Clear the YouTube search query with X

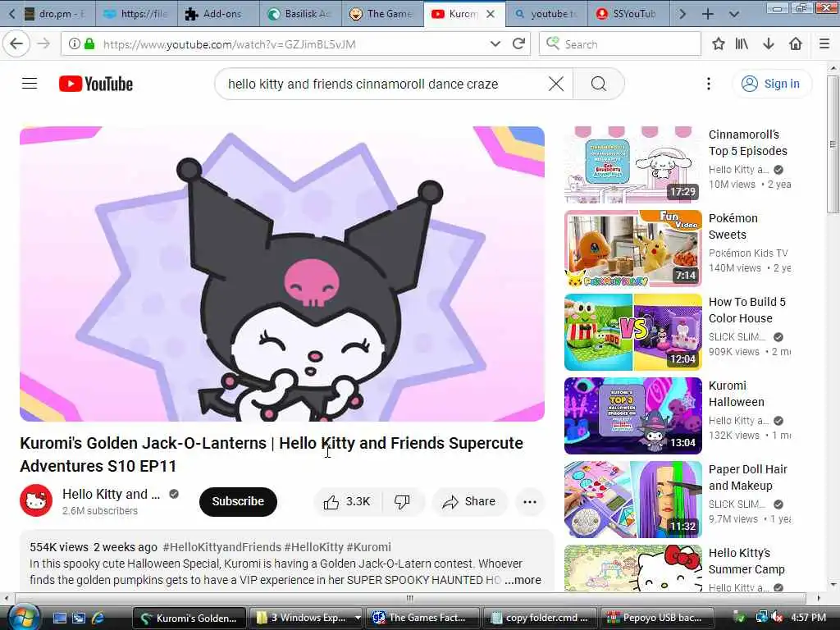click(556, 84)
